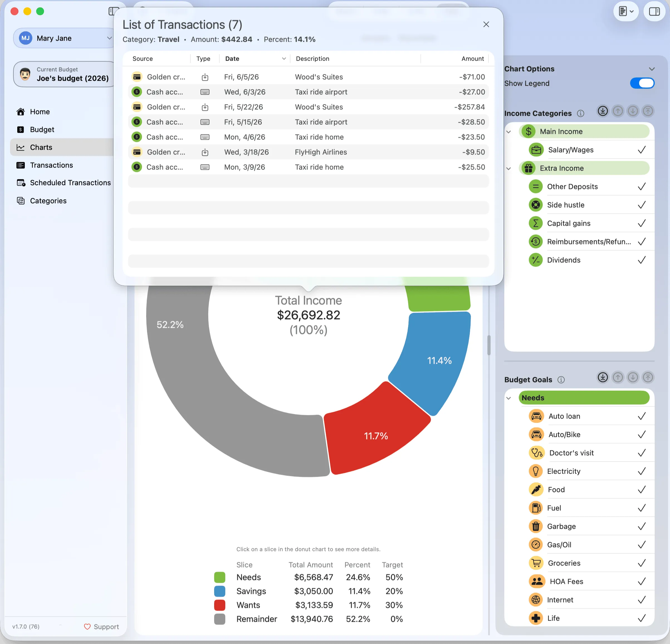Click the HOA Fees people icon

click(537, 581)
